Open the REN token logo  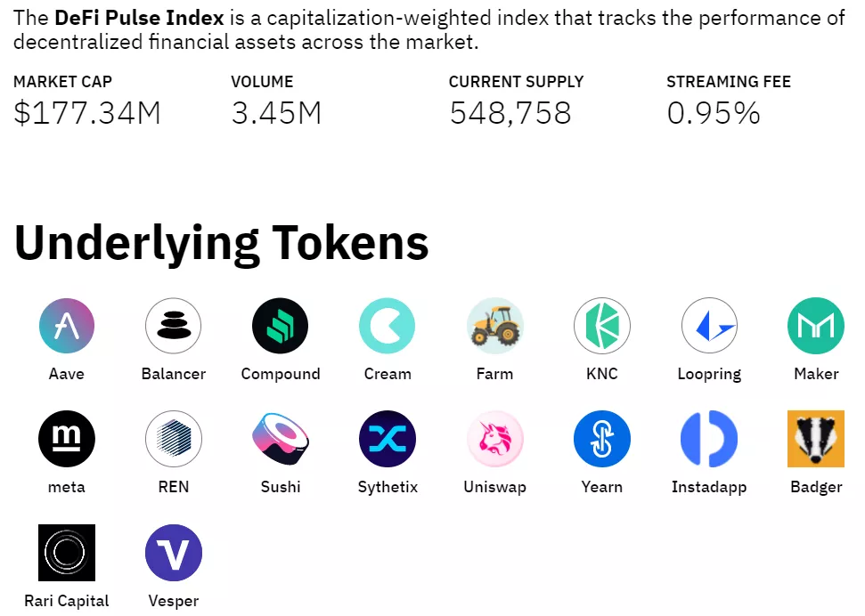174,439
